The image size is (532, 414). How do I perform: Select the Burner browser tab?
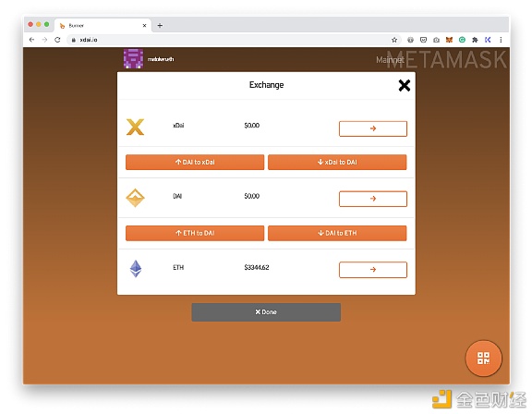(x=102, y=26)
